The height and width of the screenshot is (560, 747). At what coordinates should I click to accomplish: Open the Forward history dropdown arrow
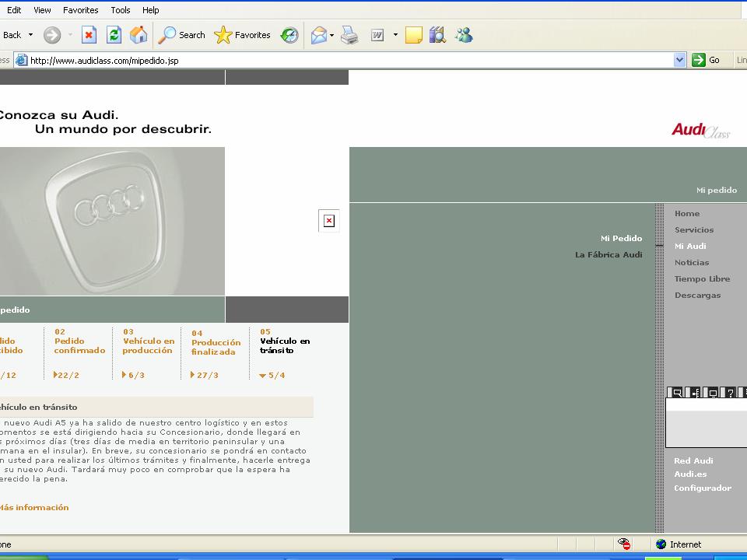coord(71,35)
